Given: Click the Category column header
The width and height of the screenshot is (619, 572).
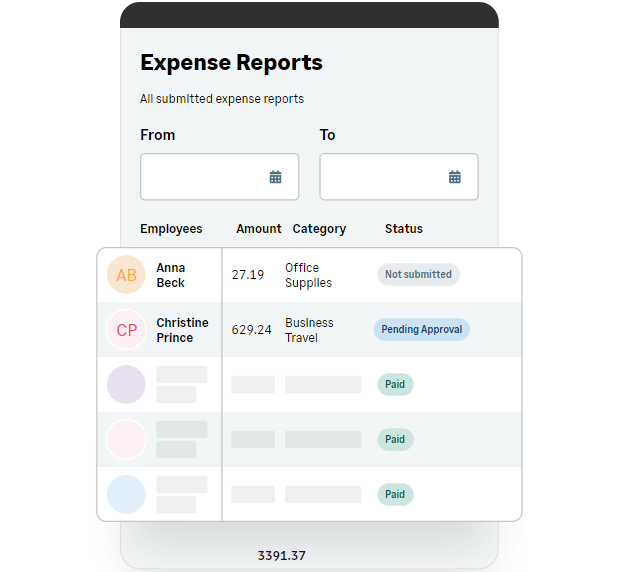Looking at the screenshot, I should [319, 229].
